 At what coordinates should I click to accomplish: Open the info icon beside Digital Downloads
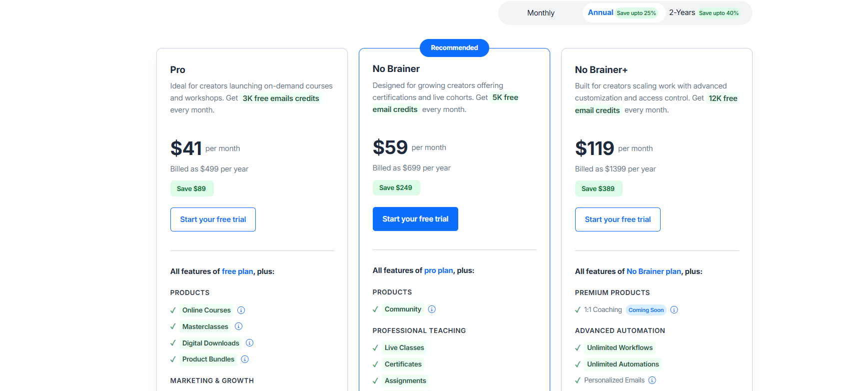pos(249,343)
